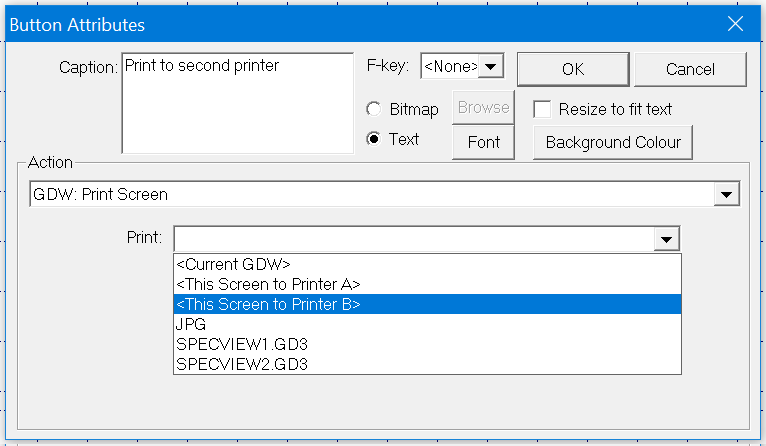766x446 pixels.
Task: Click the Button Attributes title bar
Action: click(350, 23)
